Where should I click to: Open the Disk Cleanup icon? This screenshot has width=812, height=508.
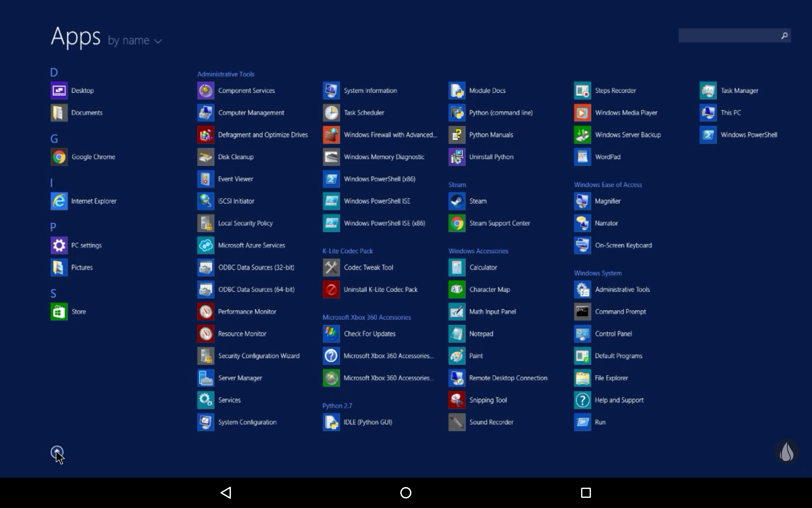pos(206,157)
